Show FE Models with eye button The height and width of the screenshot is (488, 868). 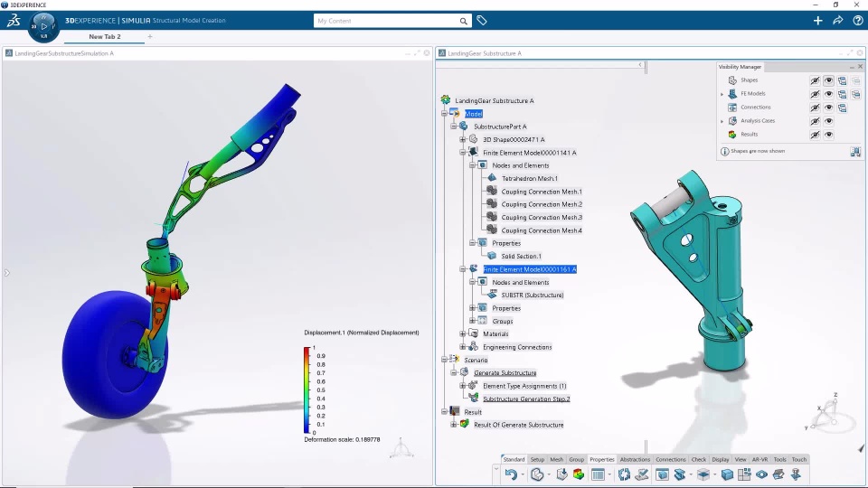click(x=829, y=94)
